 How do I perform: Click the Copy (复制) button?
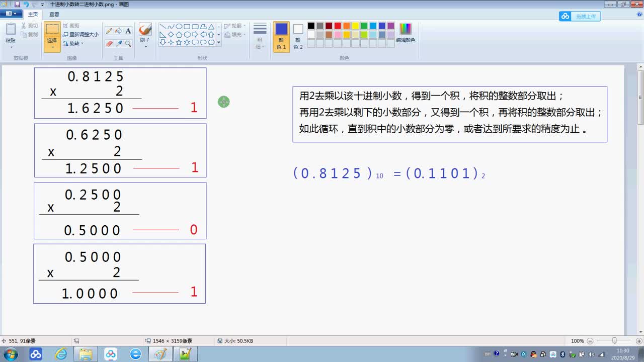pyautogui.click(x=29, y=34)
